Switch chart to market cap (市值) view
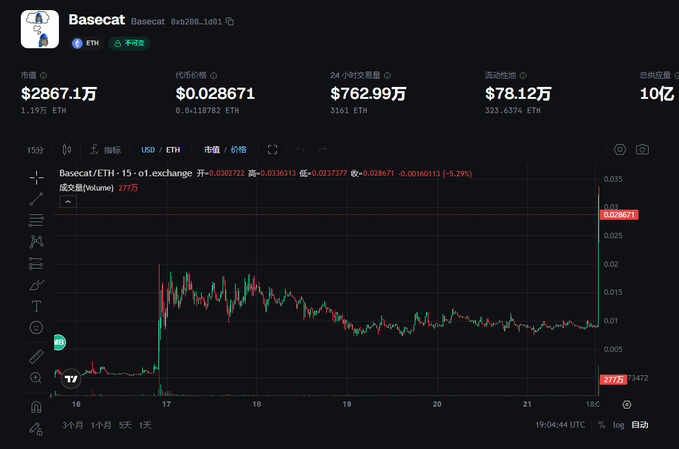 [x=212, y=150]
